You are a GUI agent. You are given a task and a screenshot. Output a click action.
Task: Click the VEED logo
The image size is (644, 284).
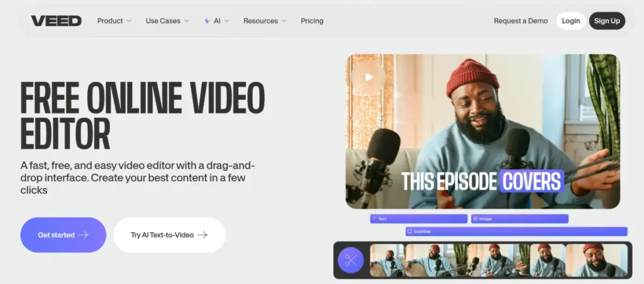56,21
